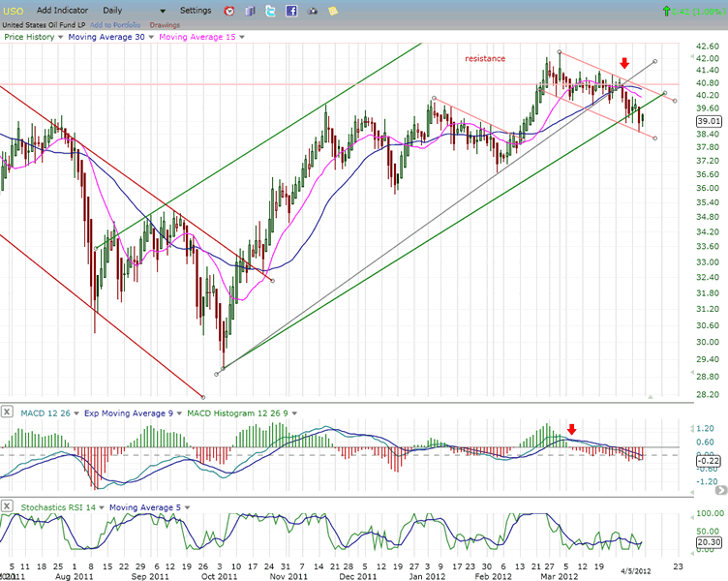
Task: Click the red arrow marker on price chart
Action: pos(624,63)
